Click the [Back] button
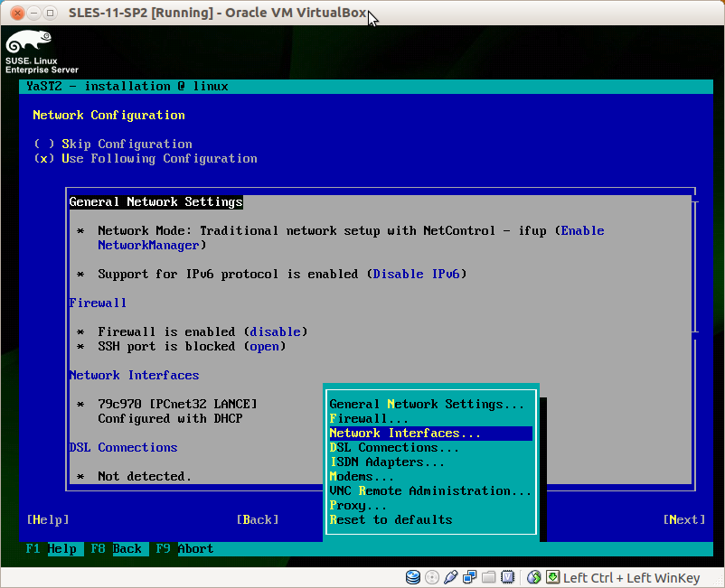725x588 pixels. coord(258,519)
